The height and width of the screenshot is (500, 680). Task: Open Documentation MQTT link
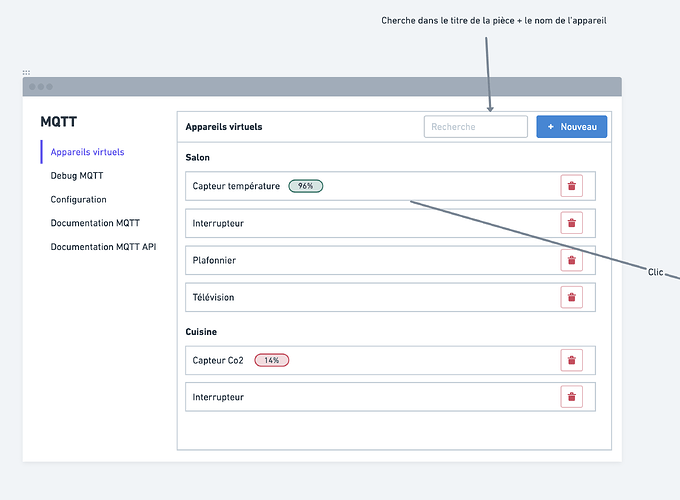click(x=96, y=223)
